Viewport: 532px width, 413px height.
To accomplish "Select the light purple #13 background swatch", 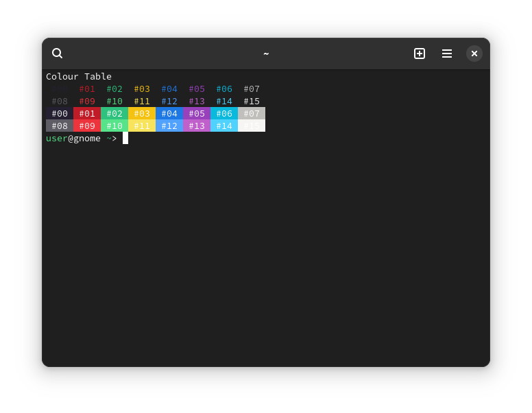I will tap(197, 126).
